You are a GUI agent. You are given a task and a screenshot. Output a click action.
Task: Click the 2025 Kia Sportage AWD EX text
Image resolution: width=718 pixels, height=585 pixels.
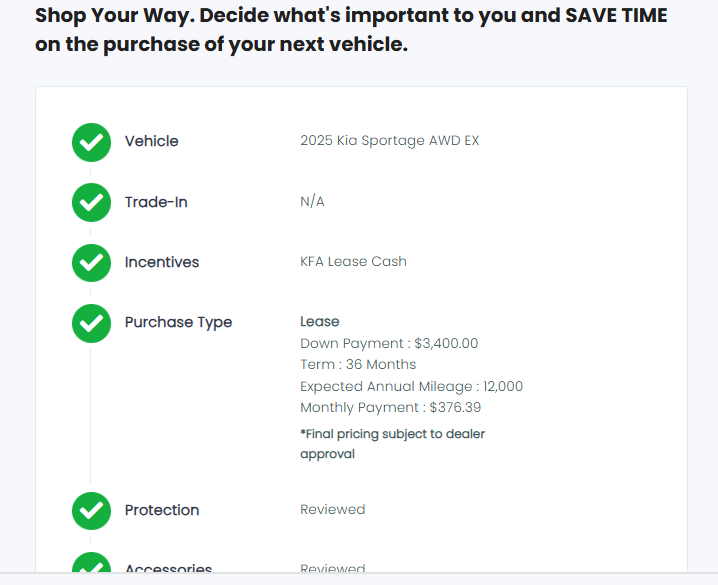pyautogui.click(x=389, y=141)
